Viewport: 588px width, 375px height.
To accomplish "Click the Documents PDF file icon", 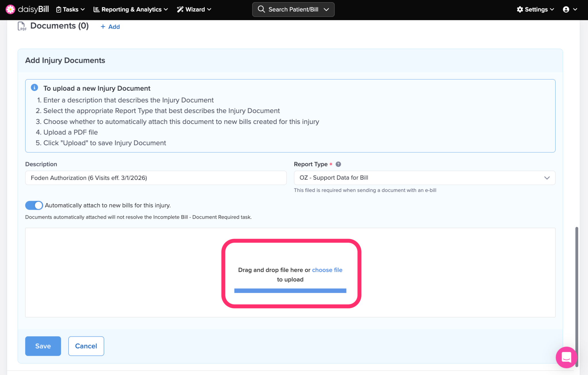I will [x=22, y=26].
